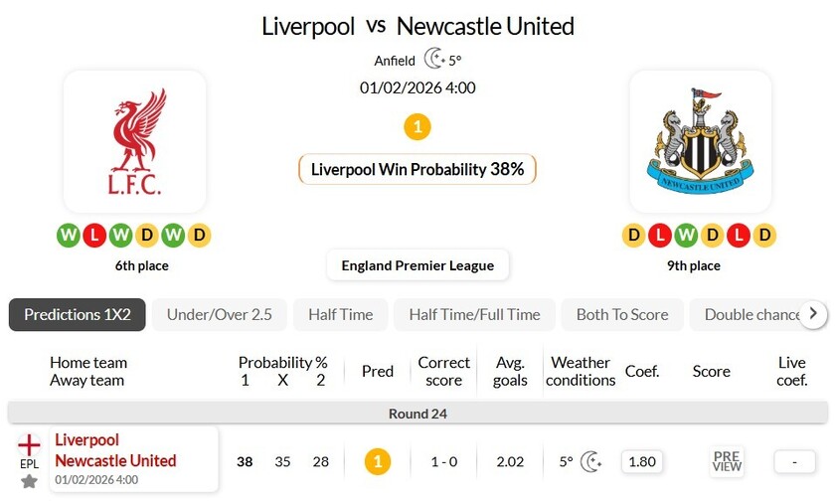Open the Liverpool team link in the match row

coord(87,439)
